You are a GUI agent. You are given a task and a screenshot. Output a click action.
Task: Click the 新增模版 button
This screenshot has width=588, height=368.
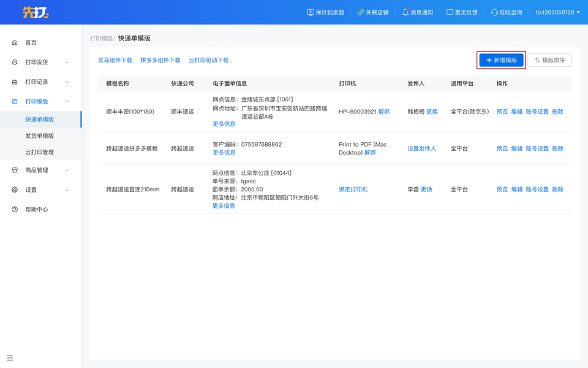pyautogui.click(x=501, y=60)
